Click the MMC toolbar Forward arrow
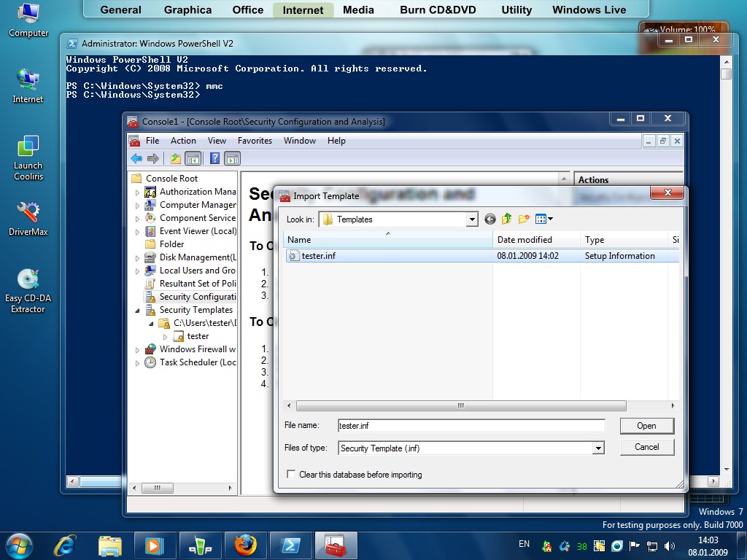747x560 pixels. [x=153, y=158]
